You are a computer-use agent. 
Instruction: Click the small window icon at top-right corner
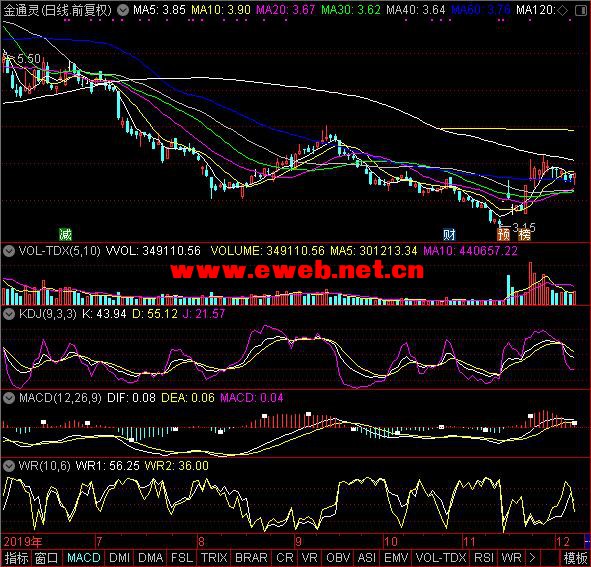[581, 11]
